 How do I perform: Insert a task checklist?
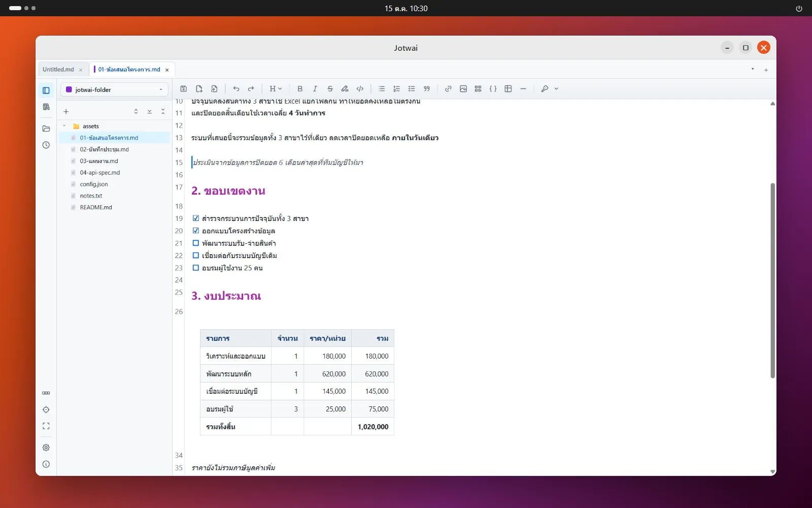(x=412, y=89)
